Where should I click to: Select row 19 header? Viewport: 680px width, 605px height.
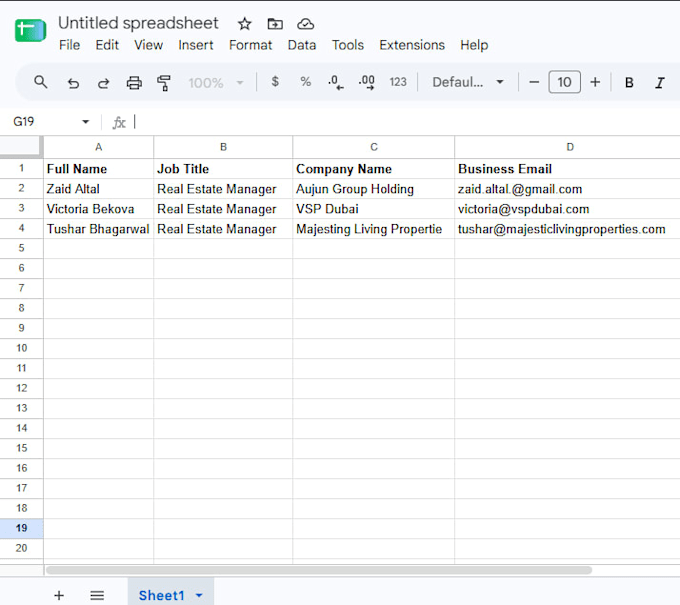click(x=21, y=528)
